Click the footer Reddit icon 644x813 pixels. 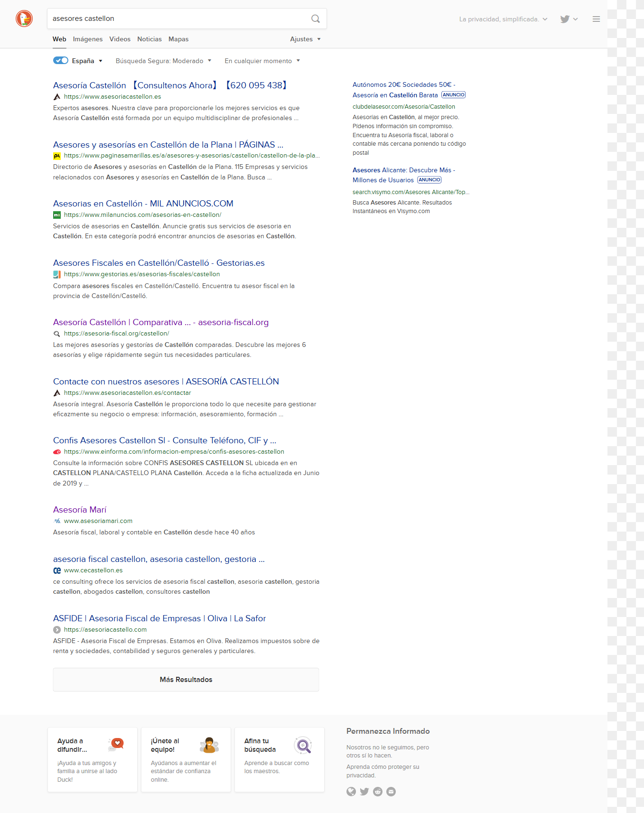(378, 791)
